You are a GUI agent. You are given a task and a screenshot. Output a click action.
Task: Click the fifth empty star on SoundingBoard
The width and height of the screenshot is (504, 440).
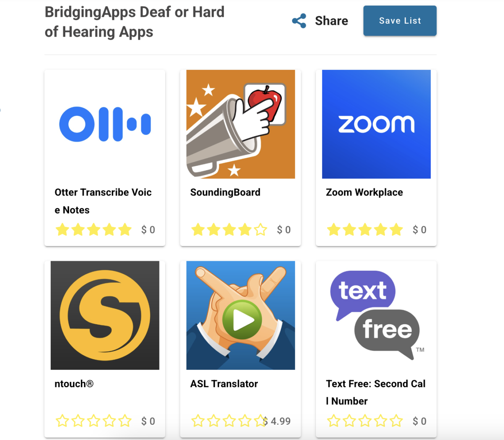[x=261, y=230]
